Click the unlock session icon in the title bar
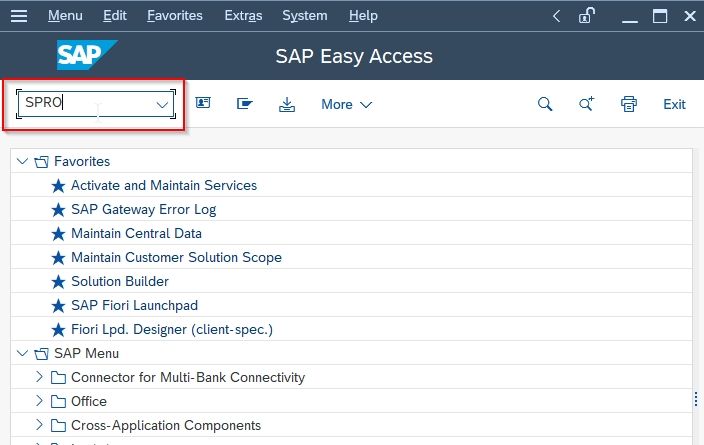 click(586, 16)
